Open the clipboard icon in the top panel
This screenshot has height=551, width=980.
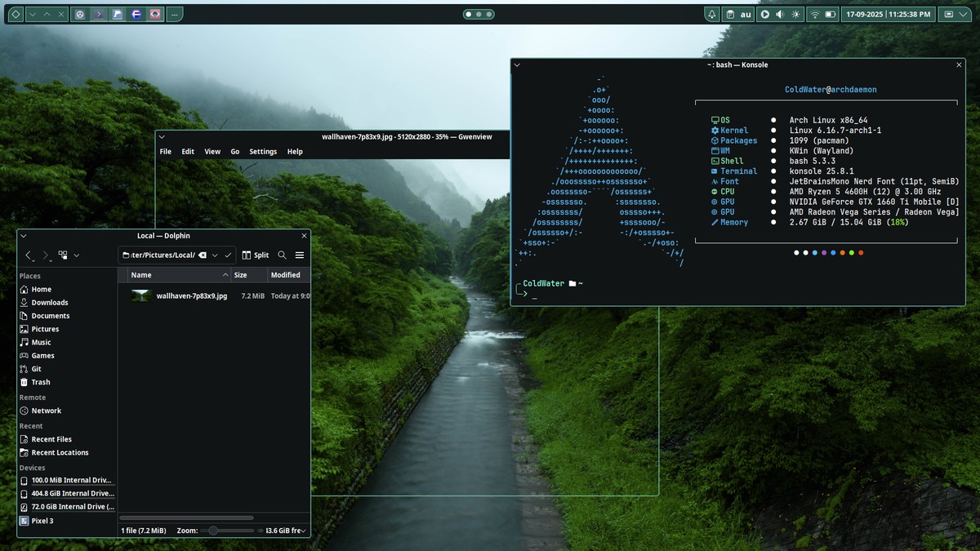coord(731,14)
